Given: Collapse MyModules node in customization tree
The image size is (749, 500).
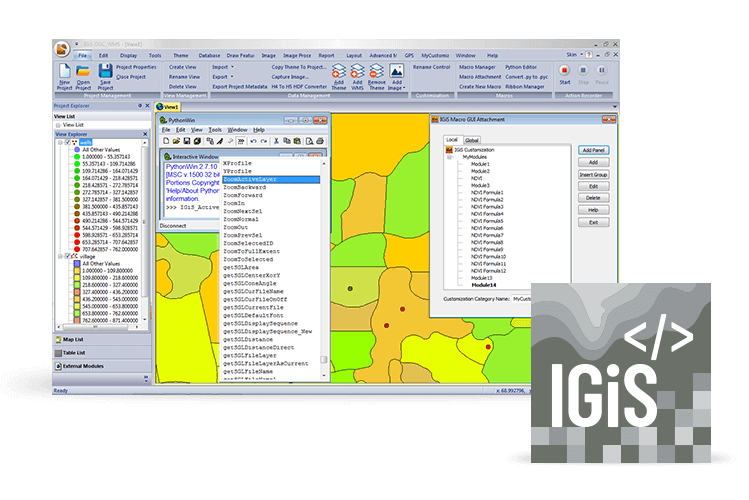Looking at the screenshot, I should point(450,157).
